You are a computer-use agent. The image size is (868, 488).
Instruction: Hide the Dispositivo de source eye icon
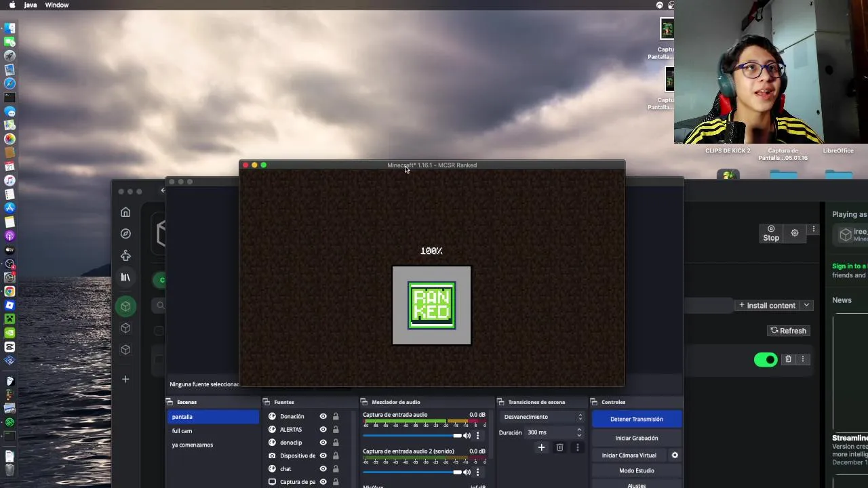click(x=323, y=456)
